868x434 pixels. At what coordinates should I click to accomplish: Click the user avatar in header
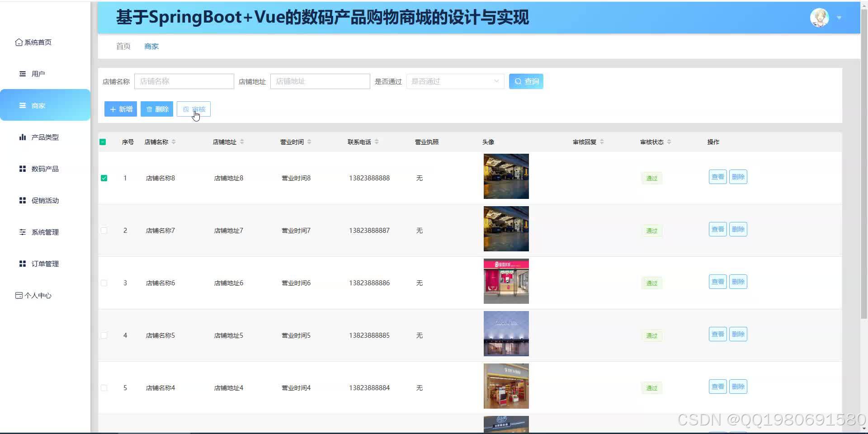(x=819, y=18)
